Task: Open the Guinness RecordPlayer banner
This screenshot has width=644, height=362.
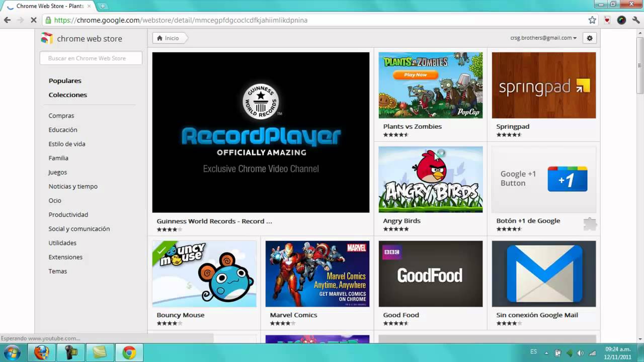Action: click(261, 132)
